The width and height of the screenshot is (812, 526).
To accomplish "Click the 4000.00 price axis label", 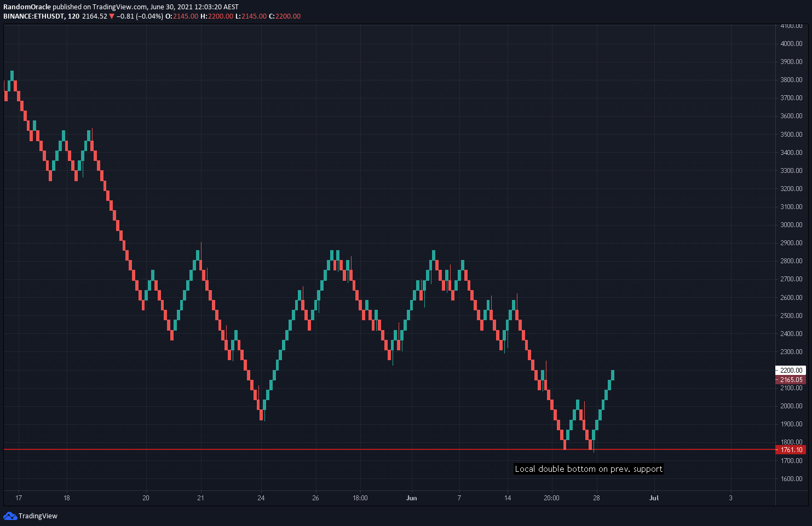I will pos(791,44).
